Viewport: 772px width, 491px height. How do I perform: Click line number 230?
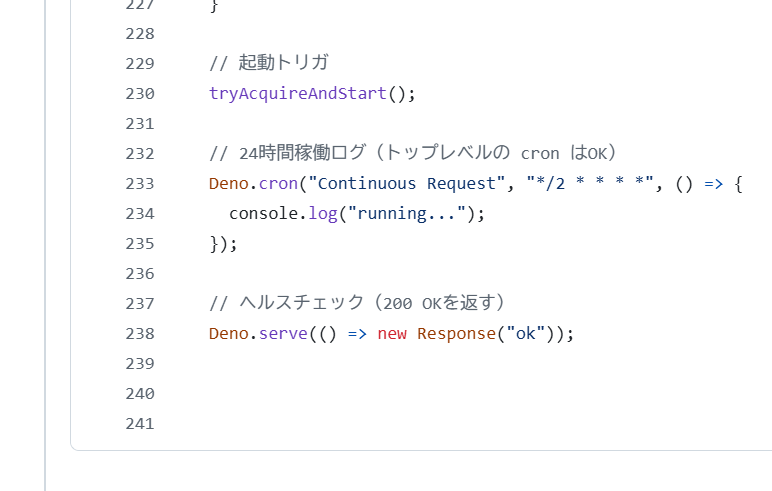pos(140,94)
